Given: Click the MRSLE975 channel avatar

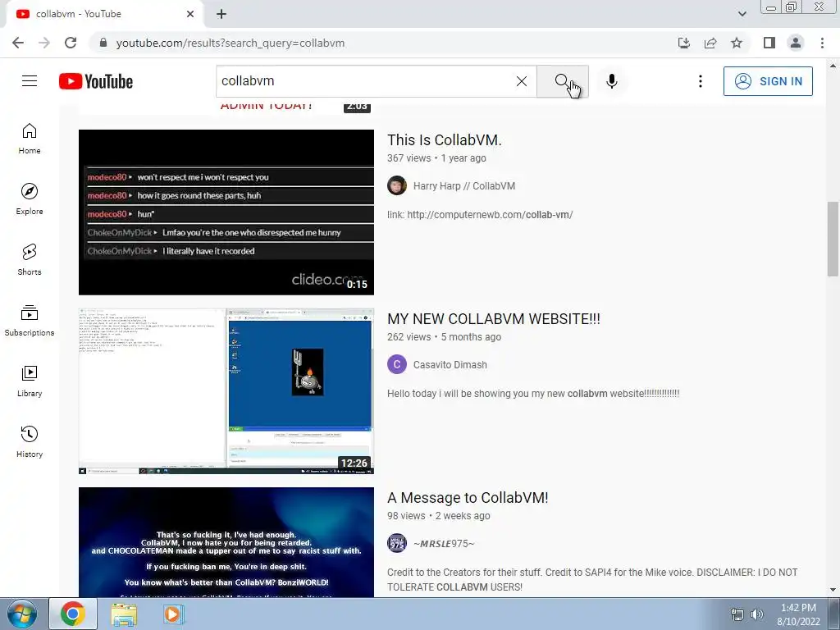Looking at the screenshot, I should click(x=397, y=543).
